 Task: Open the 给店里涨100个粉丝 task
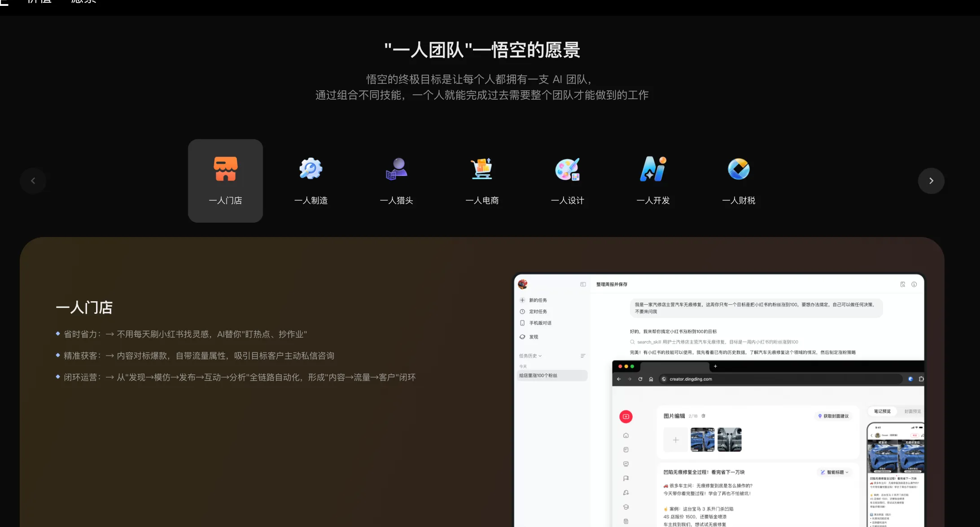coord(552,375)
